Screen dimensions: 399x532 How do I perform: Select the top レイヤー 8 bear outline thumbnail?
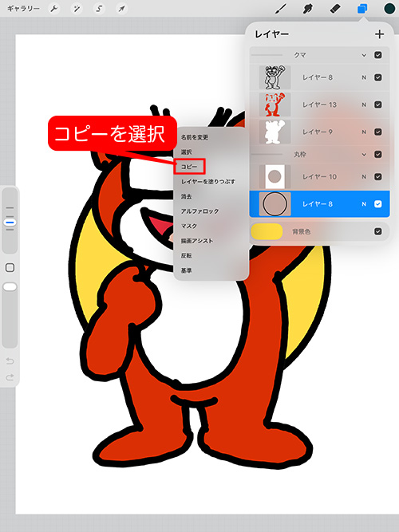pos(275,77)
